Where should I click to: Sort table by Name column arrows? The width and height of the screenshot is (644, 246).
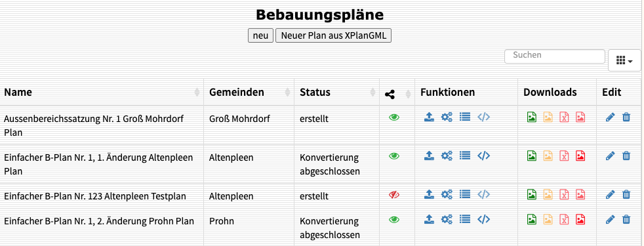coord(197,92)
